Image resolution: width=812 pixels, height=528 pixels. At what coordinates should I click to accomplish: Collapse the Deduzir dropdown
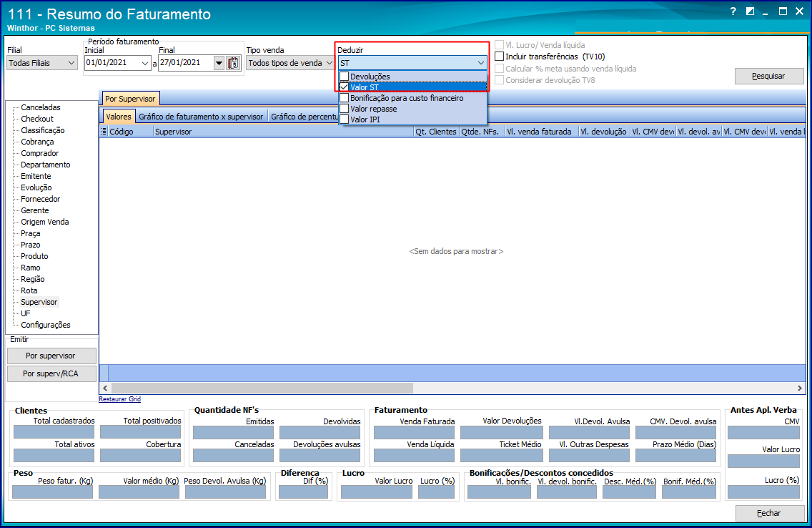tap(480, 63)
